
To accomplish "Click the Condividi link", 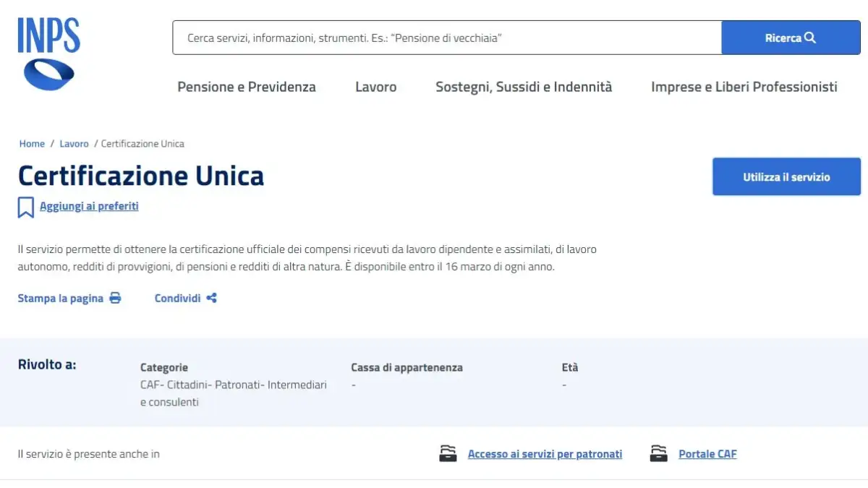I will click(177, 298).
